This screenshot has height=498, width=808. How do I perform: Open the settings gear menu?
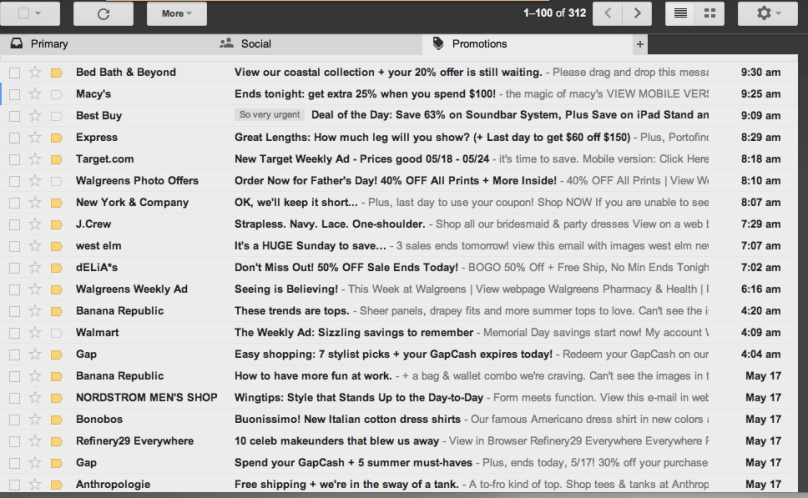click(768, 13)
